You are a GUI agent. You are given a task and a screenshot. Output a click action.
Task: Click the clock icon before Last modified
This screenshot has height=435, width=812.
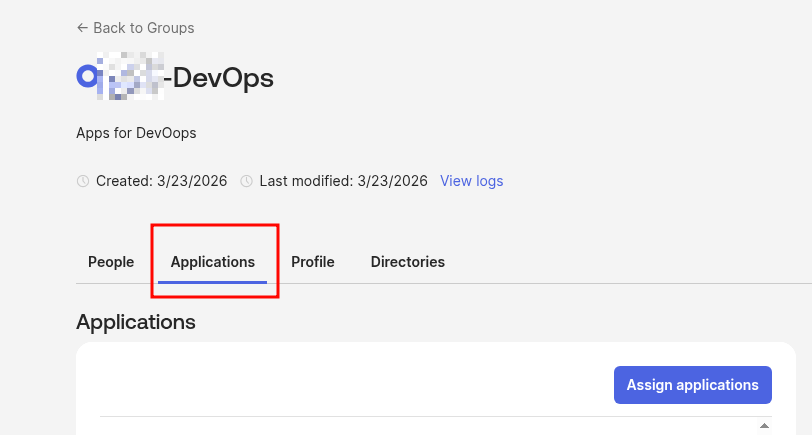[246, 181]
